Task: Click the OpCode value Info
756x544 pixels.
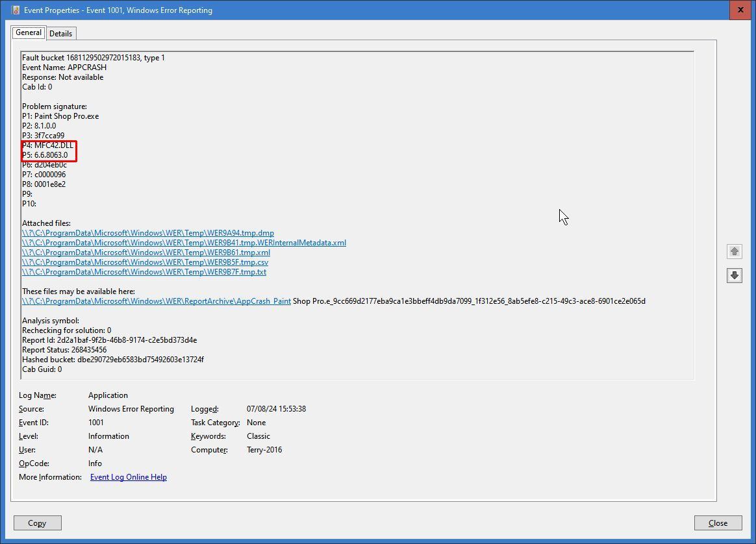Action: click(95, 463)
